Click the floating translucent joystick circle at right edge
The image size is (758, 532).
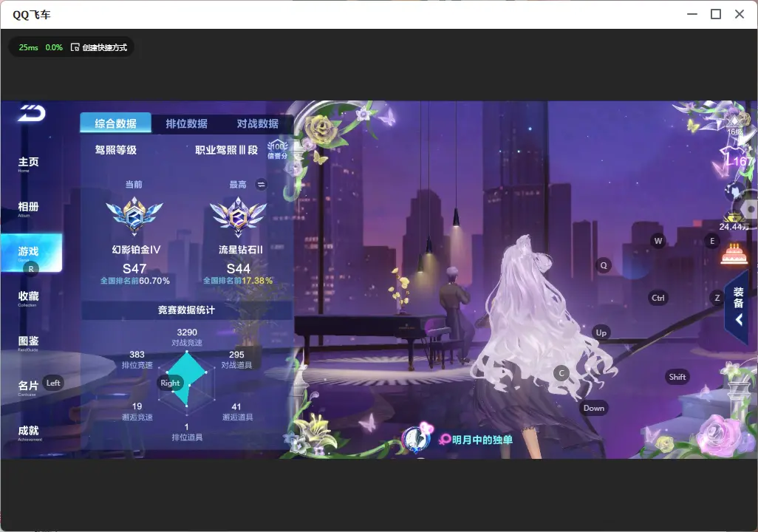click(x=749, y=209)
